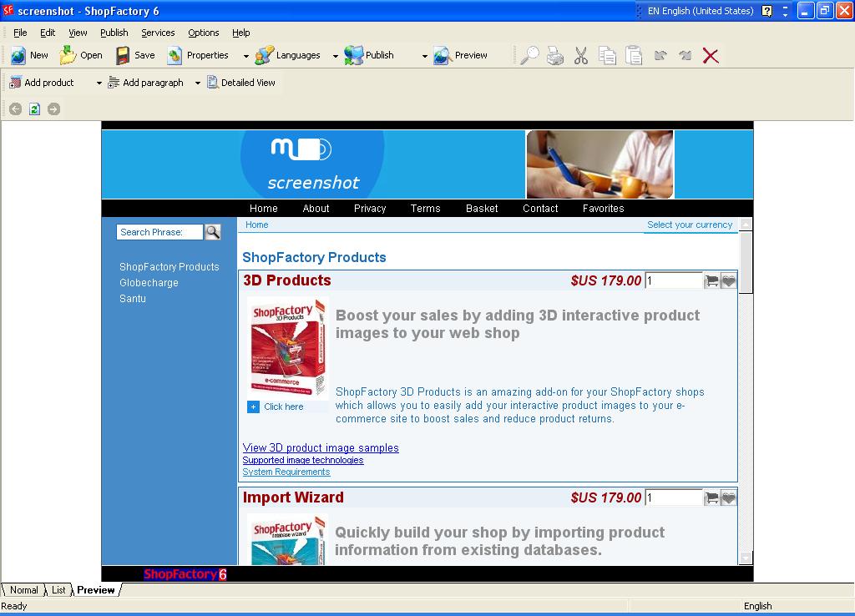Screen dimensions: 855x616
Task: Click the printer icon in toolbar
Action: tap(555, 56)
